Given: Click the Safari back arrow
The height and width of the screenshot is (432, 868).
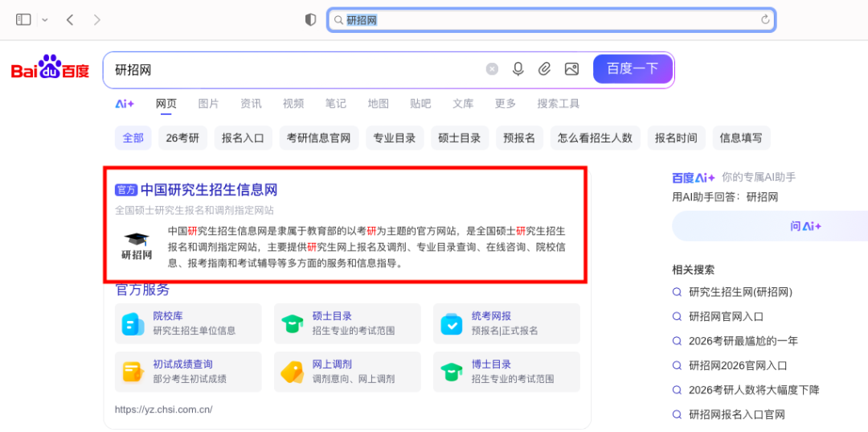Looking at the screenshot, I should pos(70,19).
